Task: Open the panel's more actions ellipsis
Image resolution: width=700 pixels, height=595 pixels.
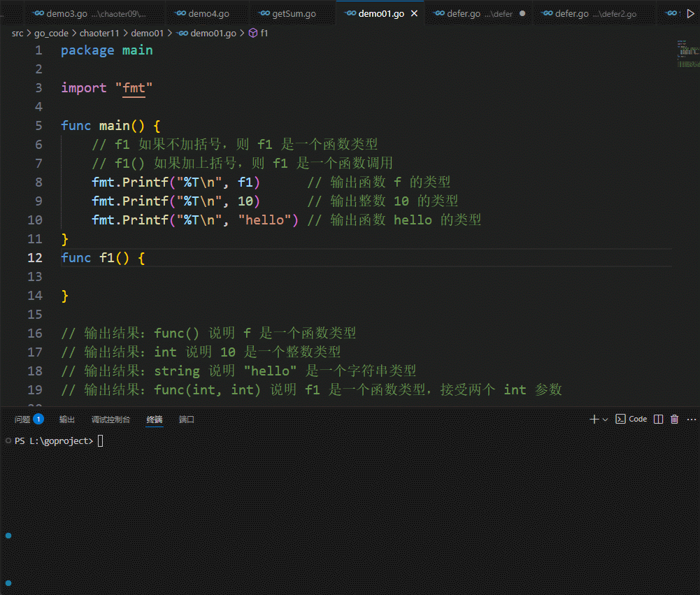Action: [692, 419]
